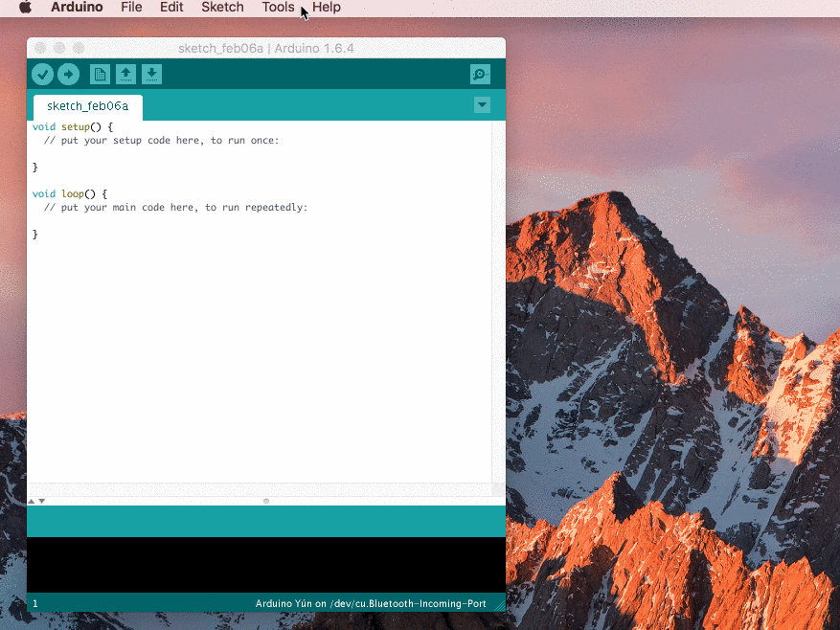Click the 'Arduino Yún on /dev/cu.Bluetooth-Incoming-Port' status text
The height and width of the screenshot is (630, 840).
tap(371, 604)
